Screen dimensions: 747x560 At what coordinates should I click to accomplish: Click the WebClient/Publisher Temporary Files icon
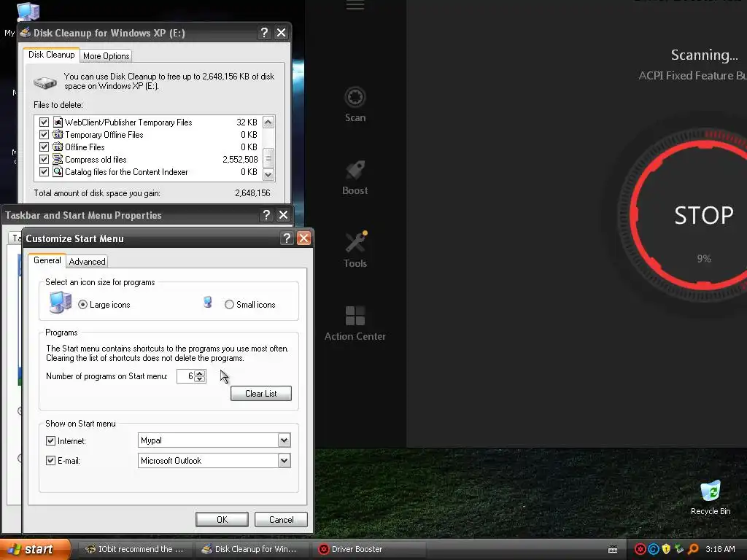(58, 122)
